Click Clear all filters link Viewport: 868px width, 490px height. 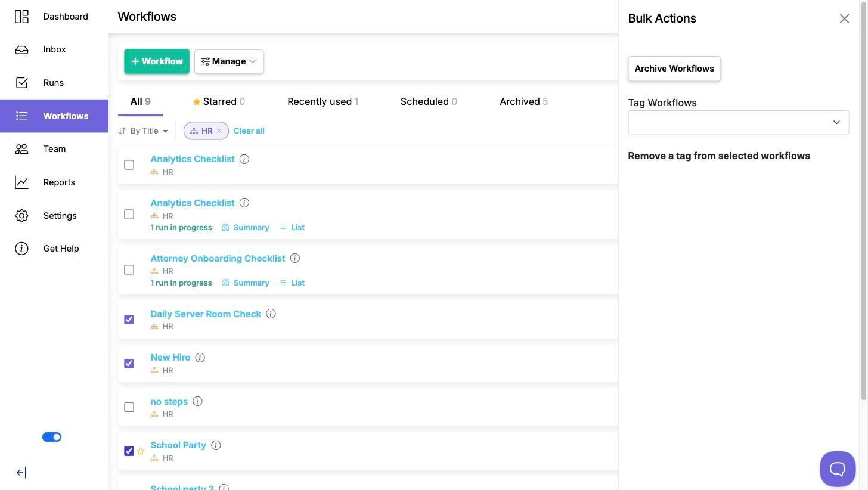click(249, 131)
